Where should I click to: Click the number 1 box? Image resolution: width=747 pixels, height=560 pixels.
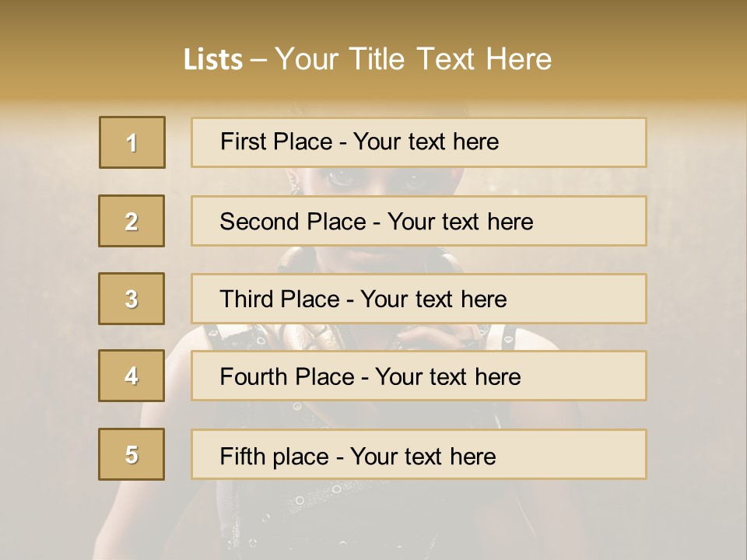pos(132,142)
